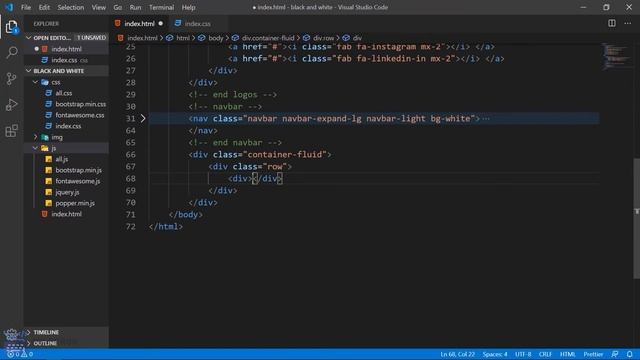This screenshot has height=360, width=640.
Task: Click body in breadcrumb
Action: click(216, 38)
